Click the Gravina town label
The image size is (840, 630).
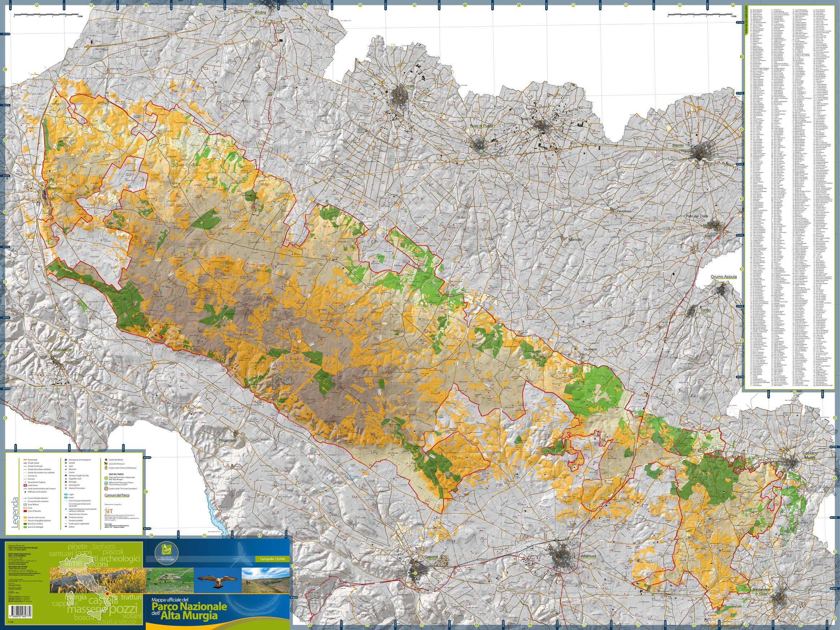click(431, 557)
